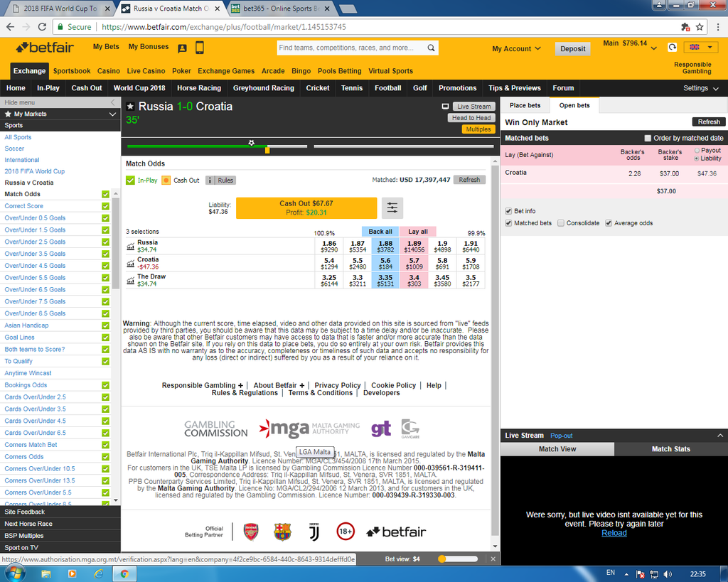Image resolution: width=728 pixels, height=582 pixels.
Task: Bookmark this page with the star icon
Action: pos(700,27)
